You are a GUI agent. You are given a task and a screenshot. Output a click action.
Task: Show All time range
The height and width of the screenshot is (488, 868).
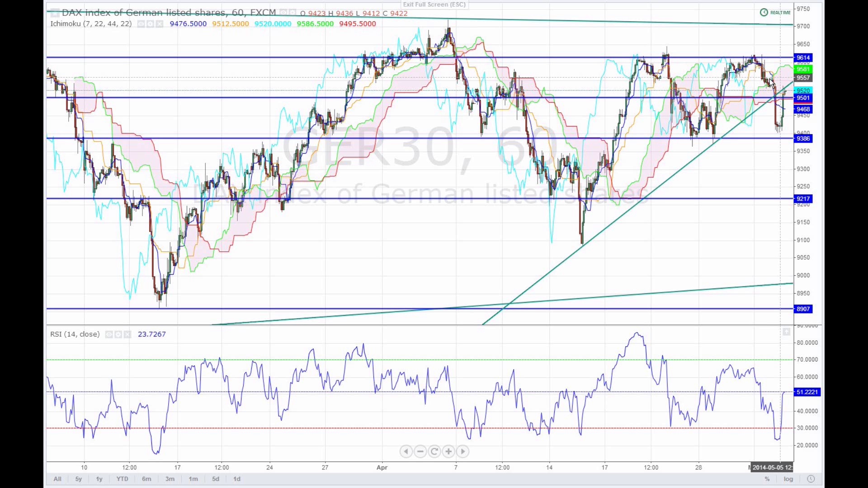(57, 479)
